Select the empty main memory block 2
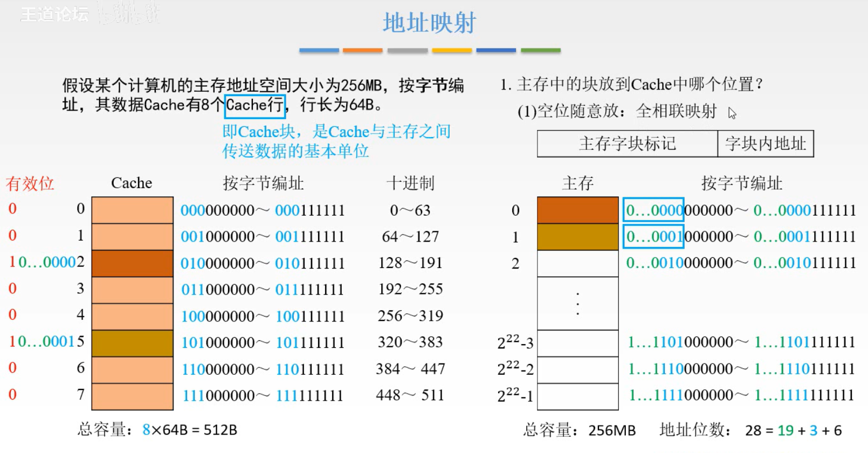This screenshot has height=453, width=868. coord(578,263)
